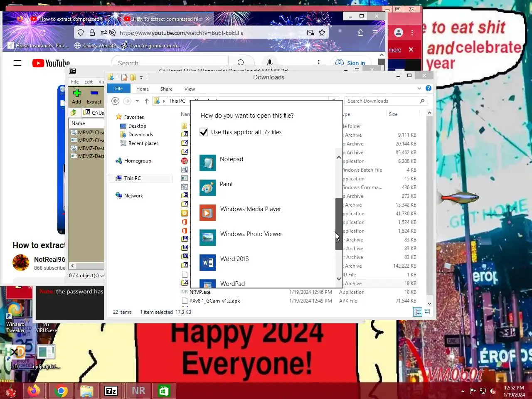Open the 7-Zip Edit menu
Screen dimensions: 532x399
(x=89, y=82)
